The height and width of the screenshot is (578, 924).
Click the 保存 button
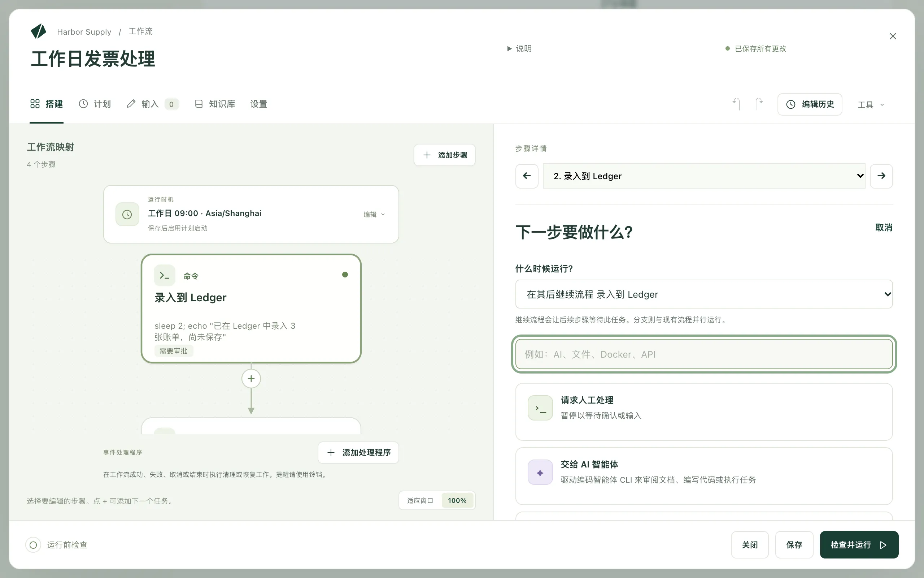[794, 545]
